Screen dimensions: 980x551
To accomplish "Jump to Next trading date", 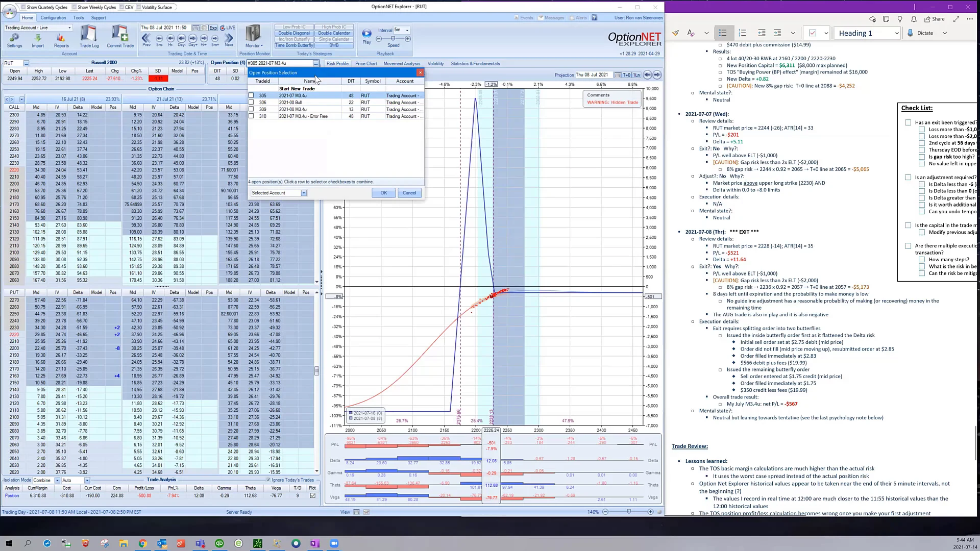I will 229,40.
